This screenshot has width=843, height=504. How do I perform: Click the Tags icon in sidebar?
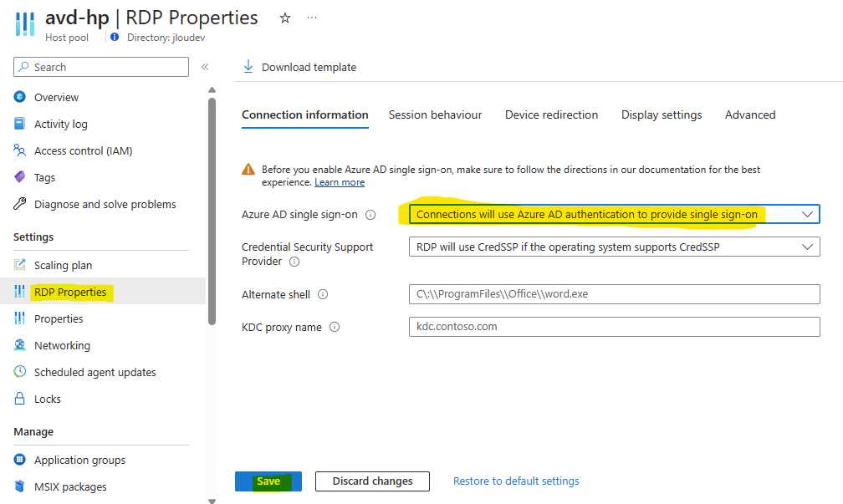coord(19,177)
